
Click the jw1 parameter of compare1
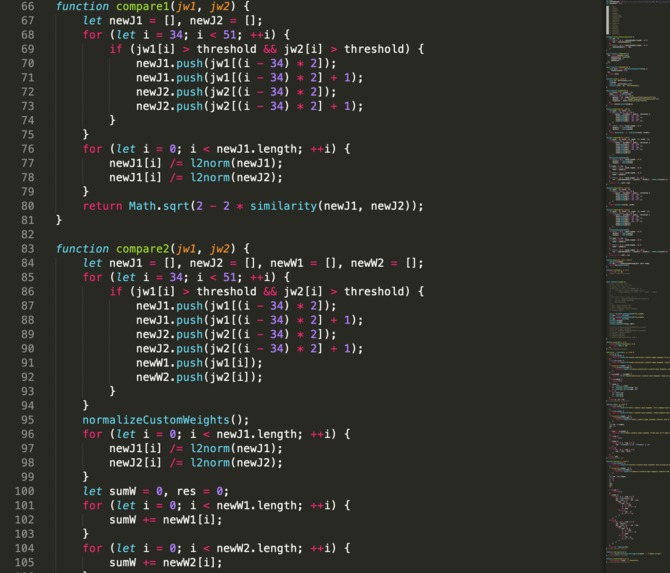pos(186,6)
